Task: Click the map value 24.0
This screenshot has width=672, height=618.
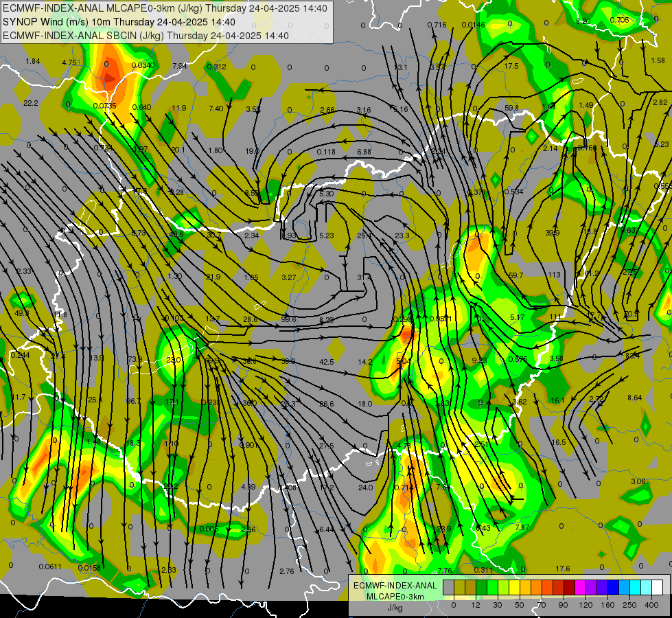Action: [x=366, y=488]
